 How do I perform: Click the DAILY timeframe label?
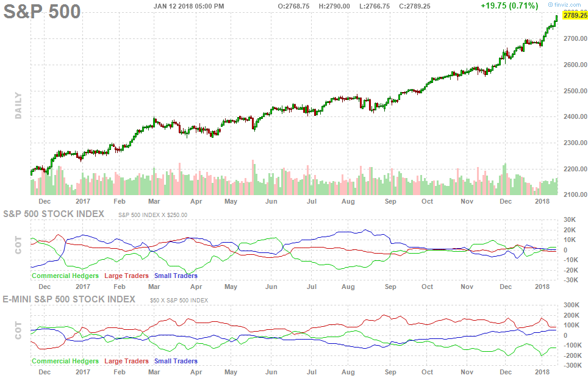click(x=18, y=105)
